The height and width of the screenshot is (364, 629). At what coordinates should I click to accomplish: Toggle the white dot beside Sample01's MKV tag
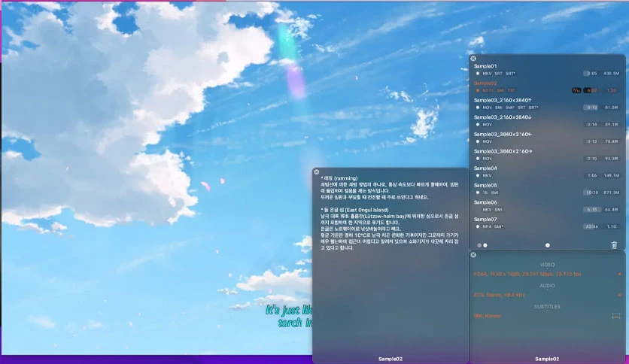[x=477, y=74]
